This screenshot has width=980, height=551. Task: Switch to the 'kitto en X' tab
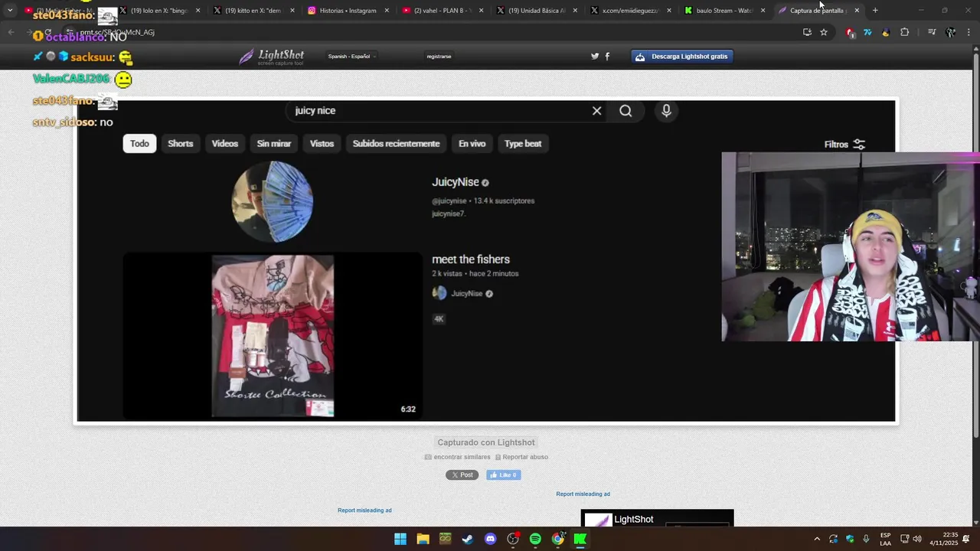[253, 11]
